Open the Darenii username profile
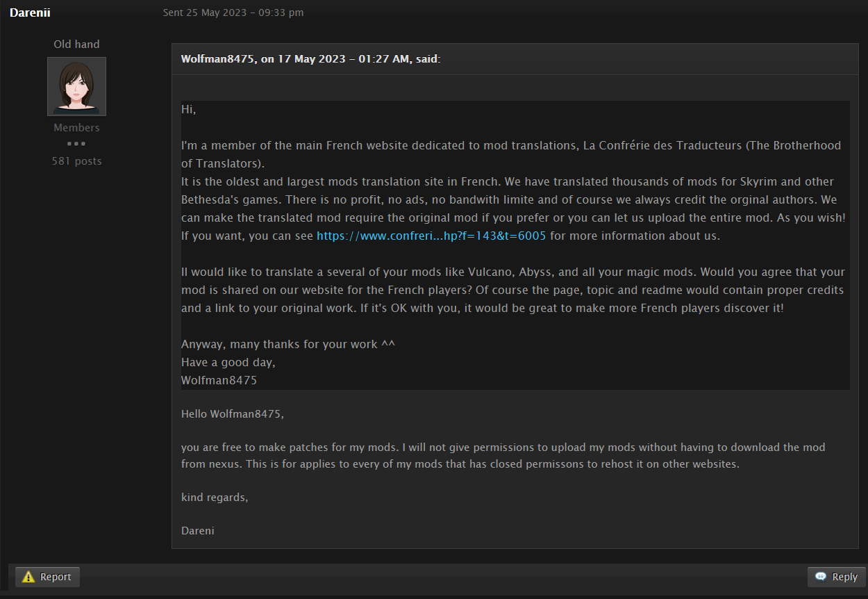 click(30, 13)
